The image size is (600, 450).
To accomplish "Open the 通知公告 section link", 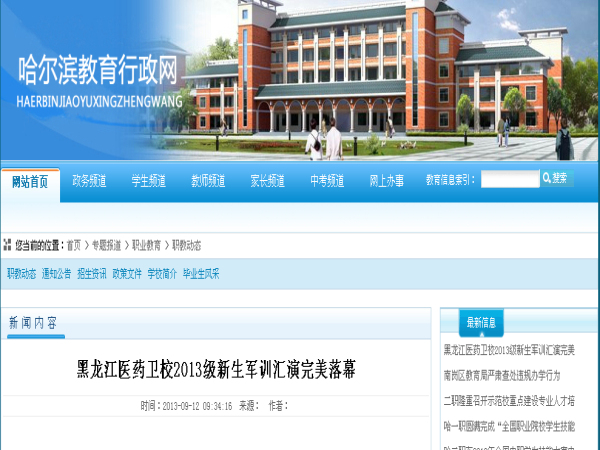I will (x=57, y=274).
